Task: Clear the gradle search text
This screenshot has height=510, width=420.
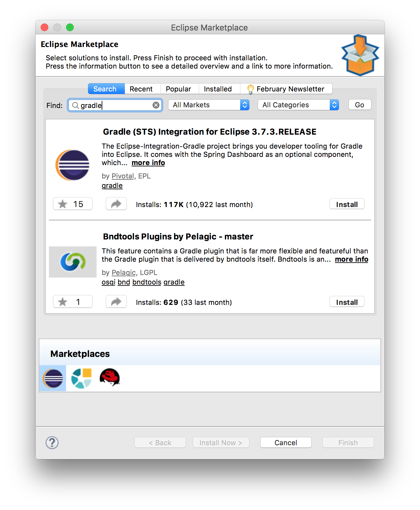Action: 156,105
